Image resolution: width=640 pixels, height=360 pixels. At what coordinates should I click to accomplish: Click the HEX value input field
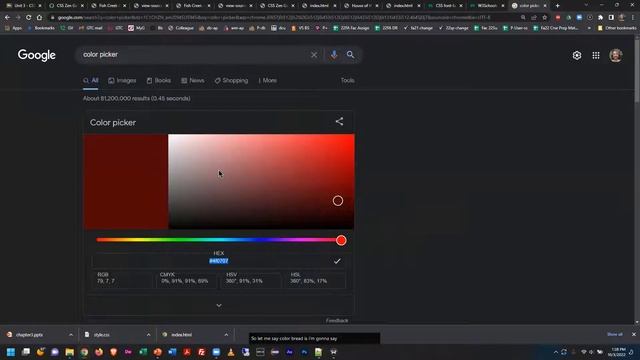(x=219, y=261)
